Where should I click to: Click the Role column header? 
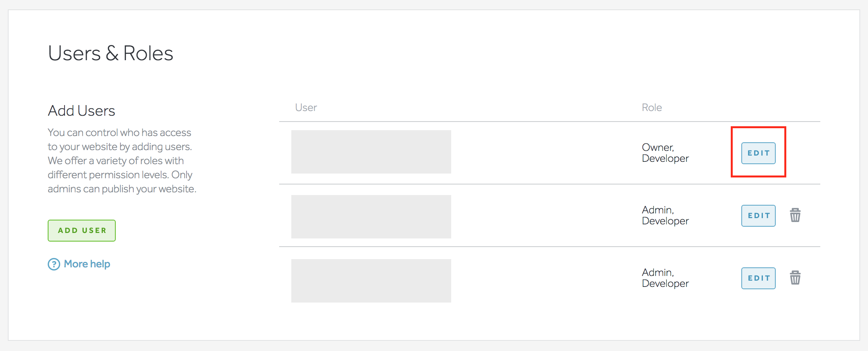tap(652, 107)
